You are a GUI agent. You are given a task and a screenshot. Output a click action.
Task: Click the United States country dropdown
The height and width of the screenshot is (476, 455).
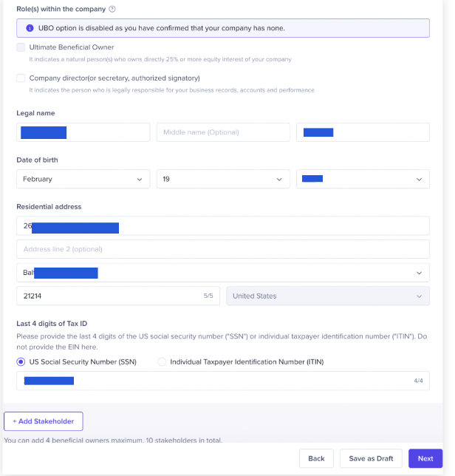(327, 296)
